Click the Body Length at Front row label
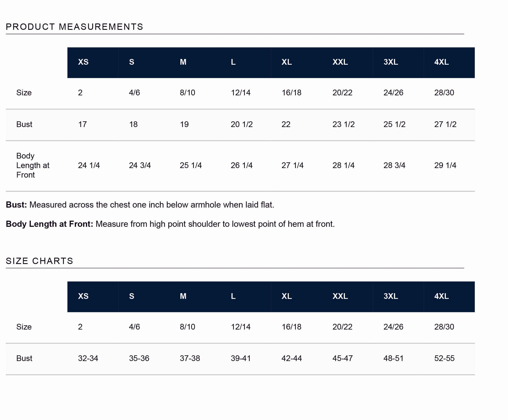Screen dimensions: 508x420 33,165
